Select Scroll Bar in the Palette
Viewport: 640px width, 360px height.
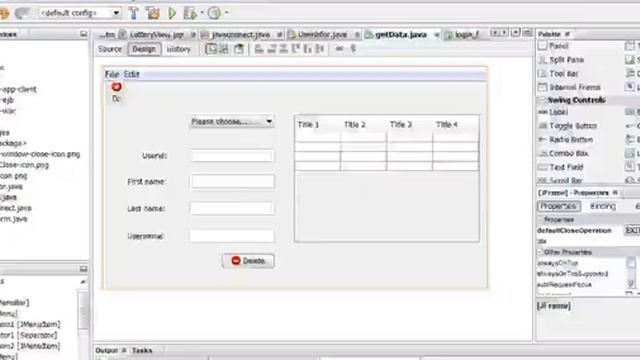pos(560,180)
